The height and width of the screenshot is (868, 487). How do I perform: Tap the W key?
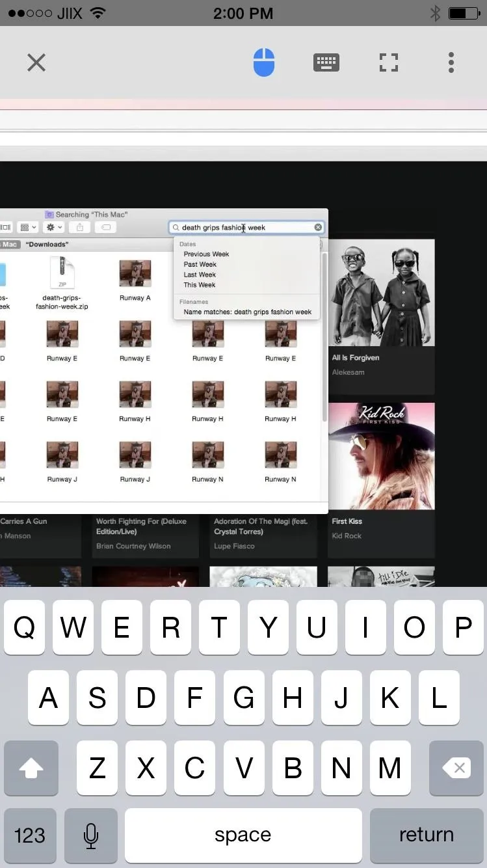[x=73, y=627]
